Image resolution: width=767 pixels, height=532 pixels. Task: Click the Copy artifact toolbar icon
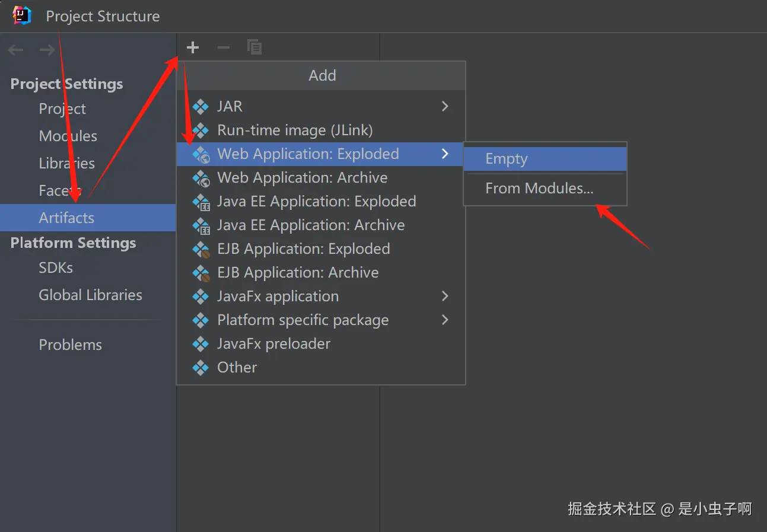click(254, 47)
